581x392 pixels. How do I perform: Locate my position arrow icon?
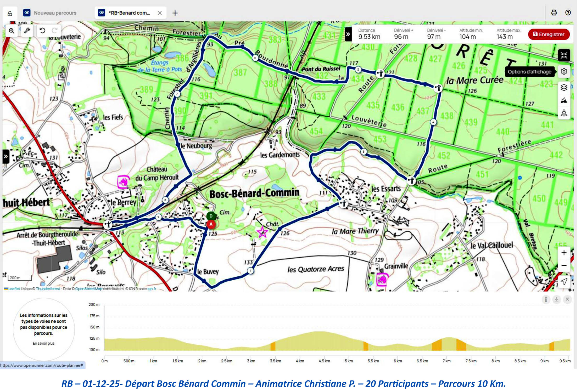[x=564, y=281]
